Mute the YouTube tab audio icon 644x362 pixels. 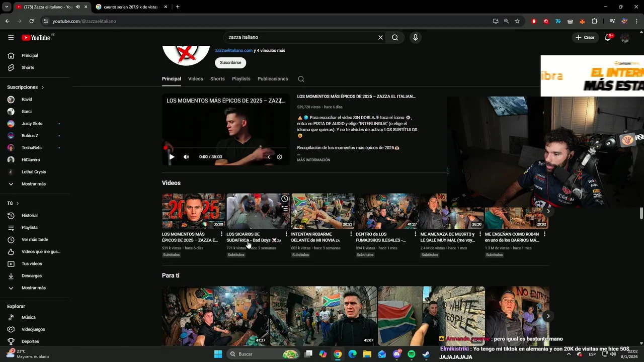(x=77, y=7)
